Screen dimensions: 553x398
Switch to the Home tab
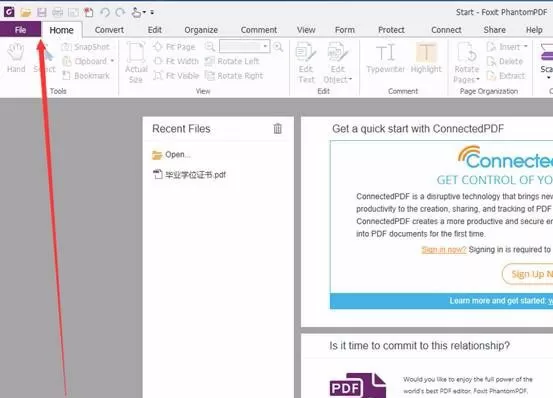(x=61, y=30)
